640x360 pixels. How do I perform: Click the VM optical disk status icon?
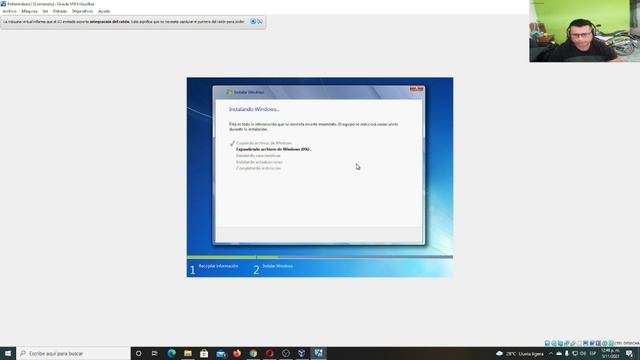coord(554,343)
